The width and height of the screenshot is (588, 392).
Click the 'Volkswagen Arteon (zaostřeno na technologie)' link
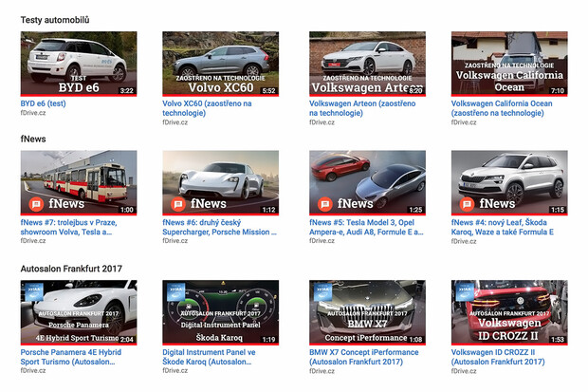362,108
